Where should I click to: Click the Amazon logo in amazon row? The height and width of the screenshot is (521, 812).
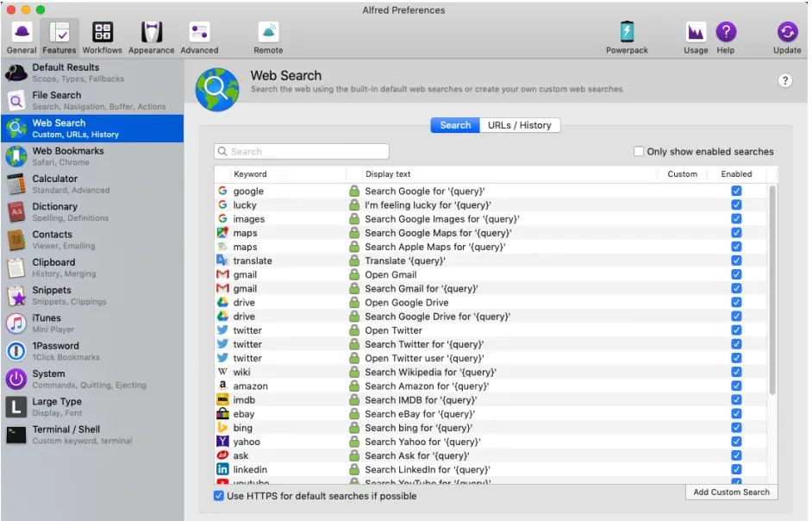222,386
